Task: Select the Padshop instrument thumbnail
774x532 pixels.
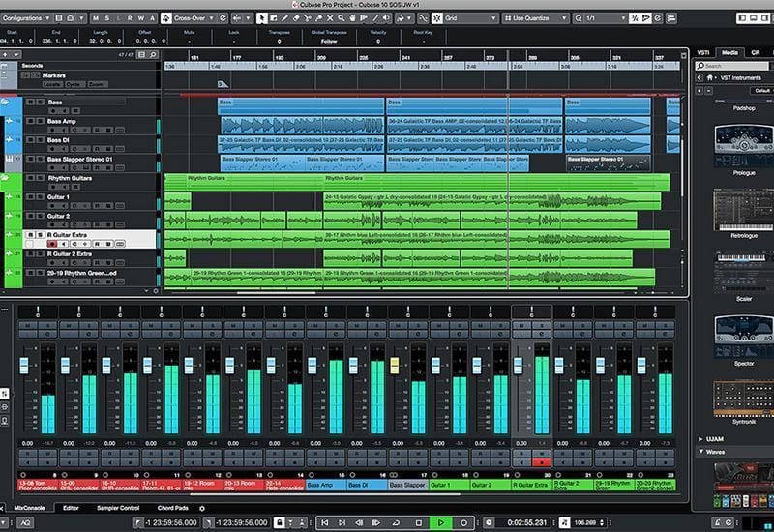Action: coord(743,108)
